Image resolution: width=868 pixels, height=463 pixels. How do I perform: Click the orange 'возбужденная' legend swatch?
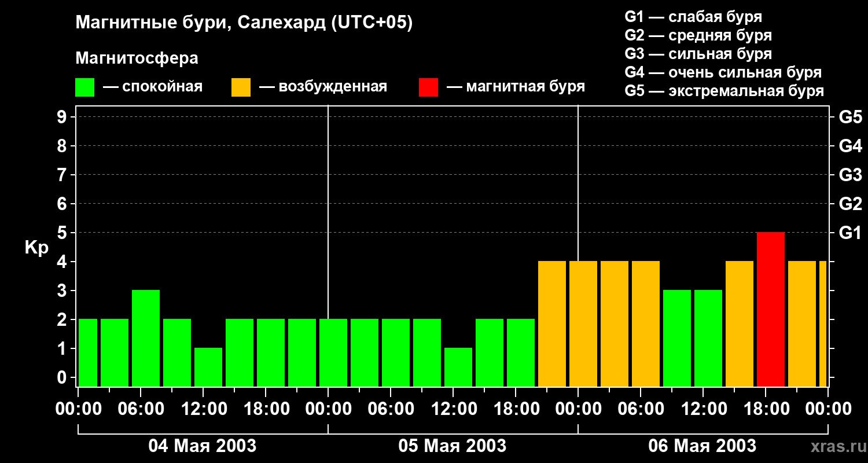[241, 87]
